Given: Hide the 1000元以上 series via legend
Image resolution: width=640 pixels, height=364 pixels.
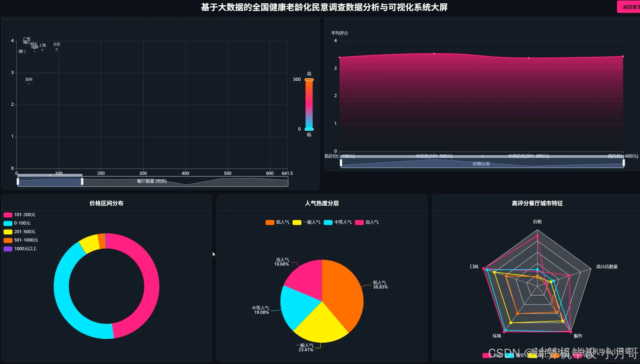Looking at the screenshot, I should click(x=8, y=249).
